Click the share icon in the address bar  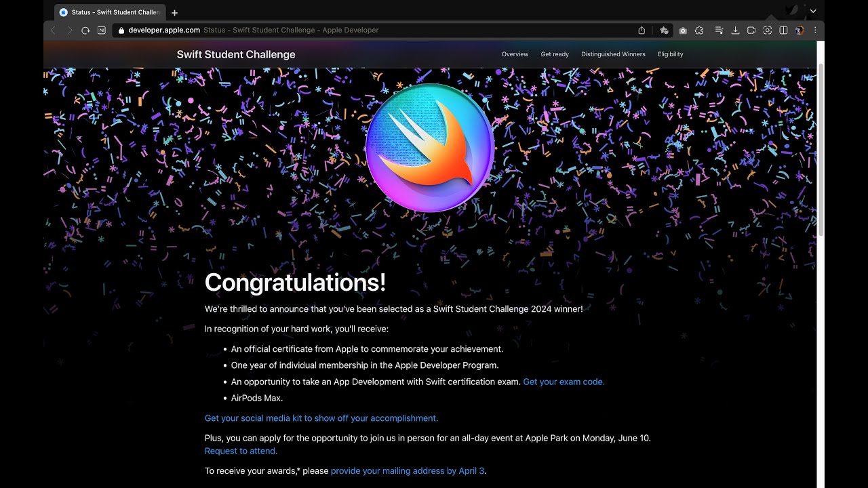[642, 30]
